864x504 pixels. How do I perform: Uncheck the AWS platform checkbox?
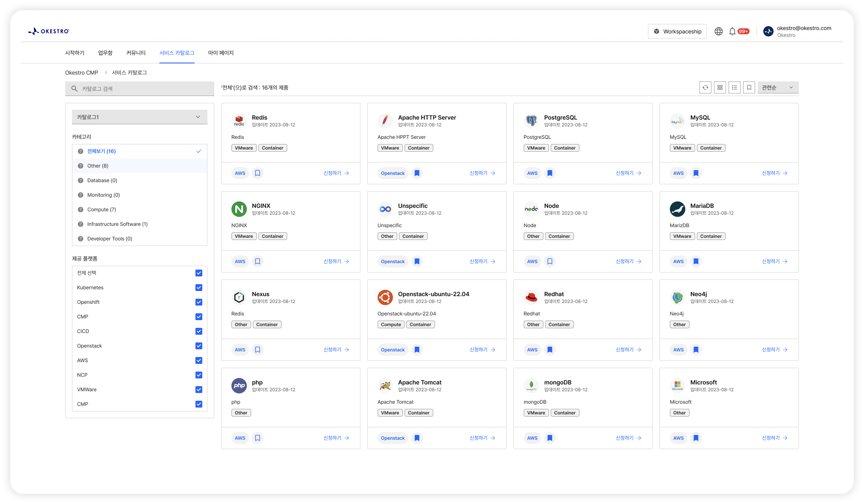(x=199, y=360)
